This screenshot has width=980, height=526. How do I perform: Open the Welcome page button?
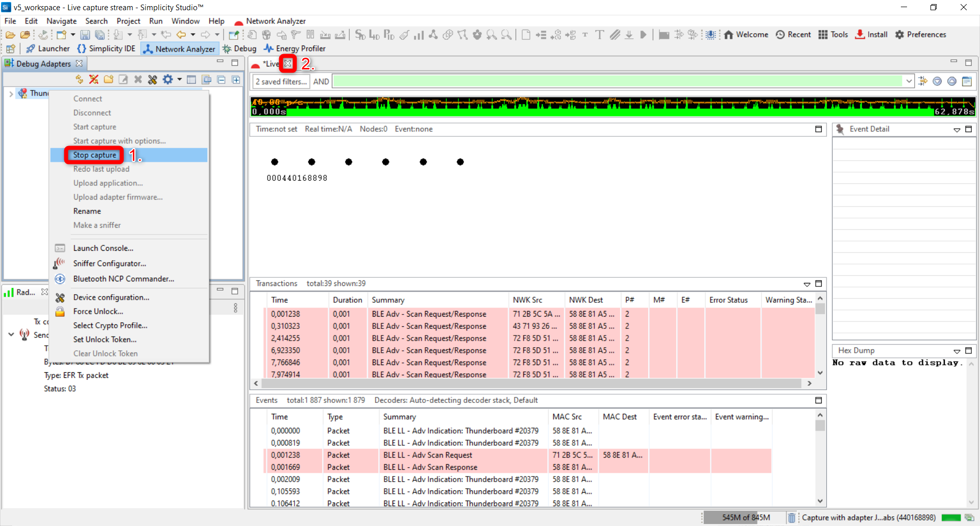click(746, 35)
